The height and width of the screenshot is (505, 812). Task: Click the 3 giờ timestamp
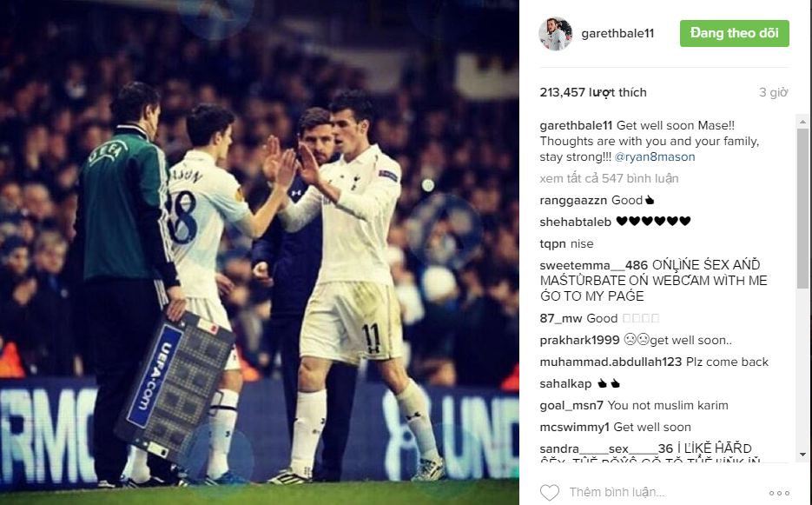coord(773,92)
